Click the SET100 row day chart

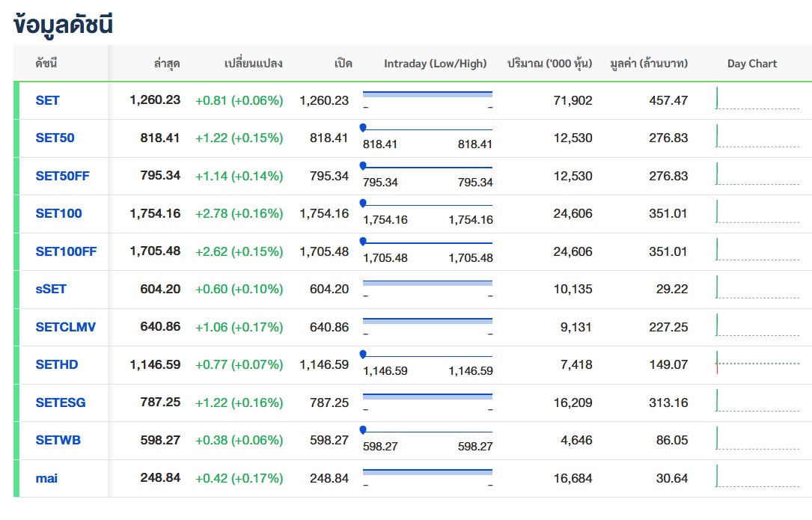tap(757, 212)
